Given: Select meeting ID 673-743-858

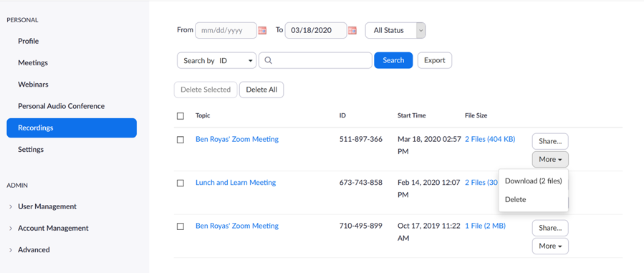Looking at the screenshot, I should [361, 182].
